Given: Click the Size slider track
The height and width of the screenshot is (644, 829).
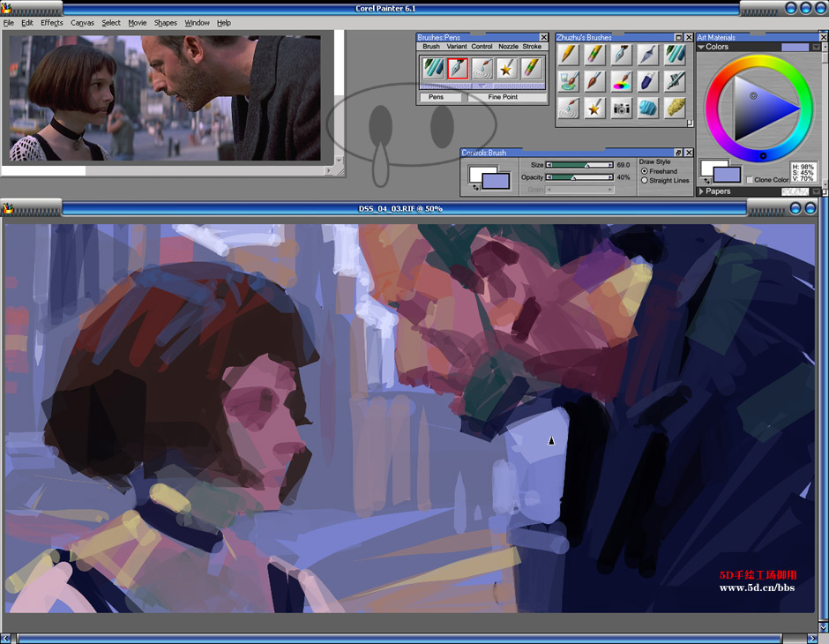Looking at the screenshot, I should click(x=580, y=165).
